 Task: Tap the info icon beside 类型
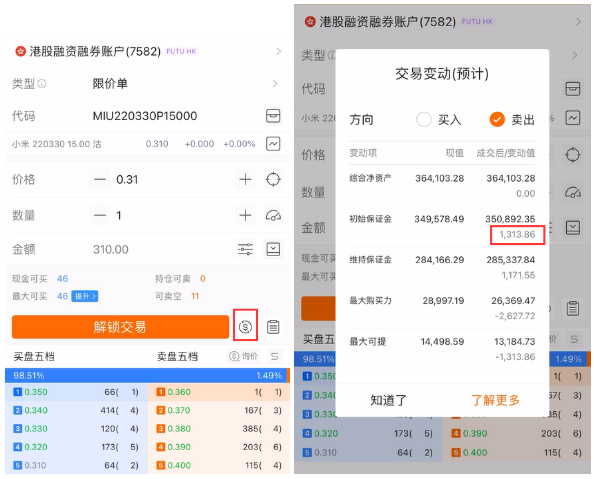click(42, 83)
